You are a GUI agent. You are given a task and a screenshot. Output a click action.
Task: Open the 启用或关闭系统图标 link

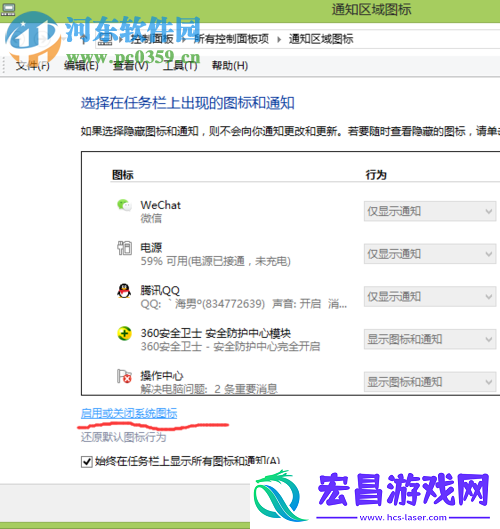coord(129,413)
